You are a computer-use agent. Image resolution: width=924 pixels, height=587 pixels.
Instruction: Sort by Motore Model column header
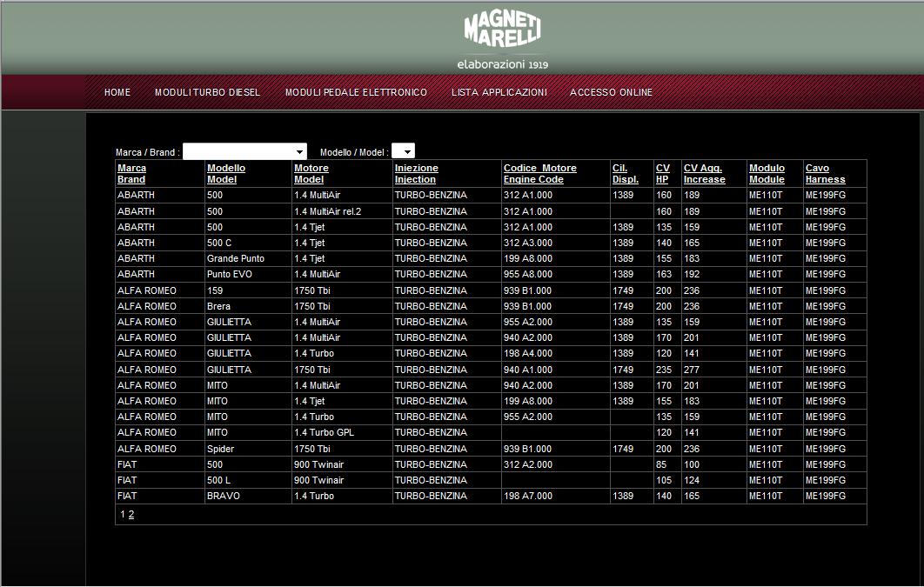311,174
